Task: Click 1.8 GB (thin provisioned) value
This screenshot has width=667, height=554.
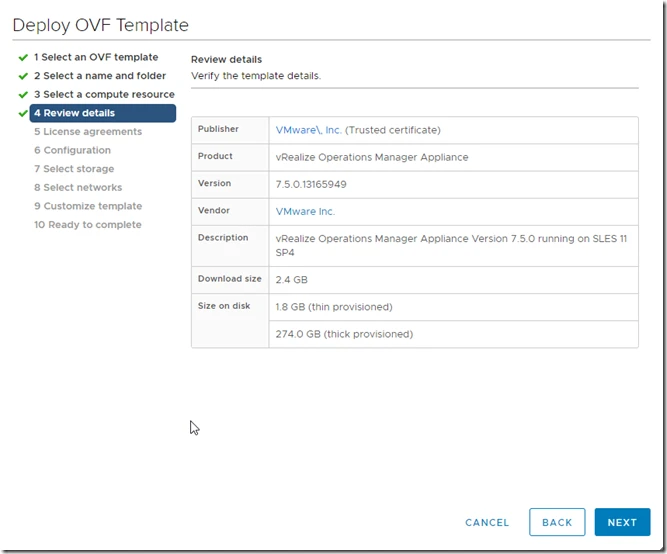Action: pos(334,307)
